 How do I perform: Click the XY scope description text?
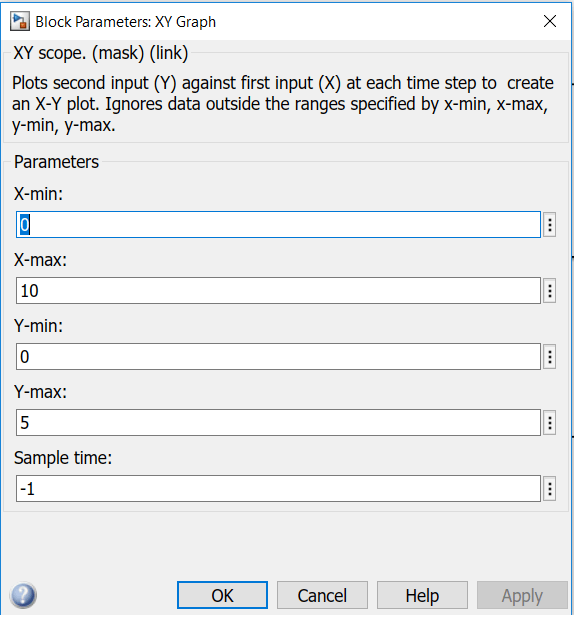[x=283, y=104]
